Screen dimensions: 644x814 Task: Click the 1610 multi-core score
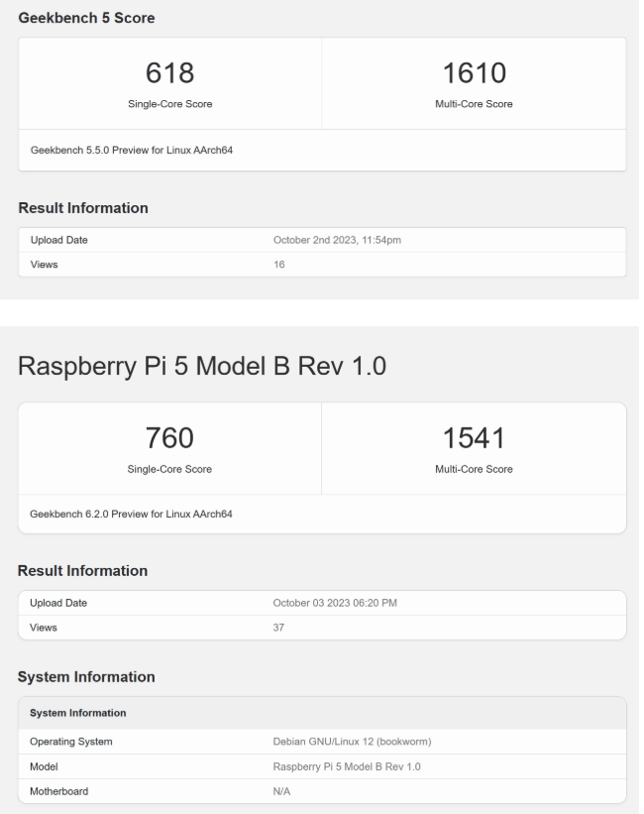coord(474,72)
